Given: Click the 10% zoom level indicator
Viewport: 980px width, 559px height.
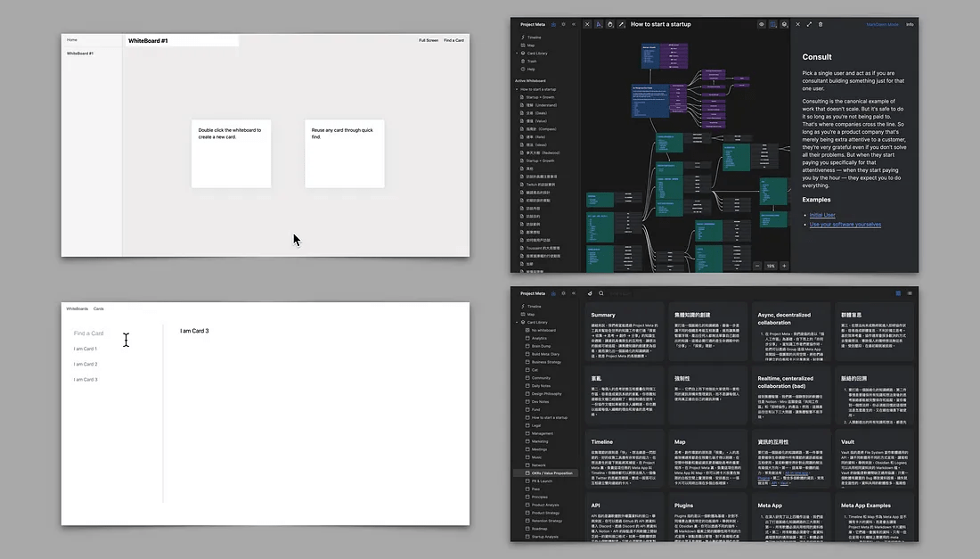Looking at the screenshot, I should [x=771, y=266].
